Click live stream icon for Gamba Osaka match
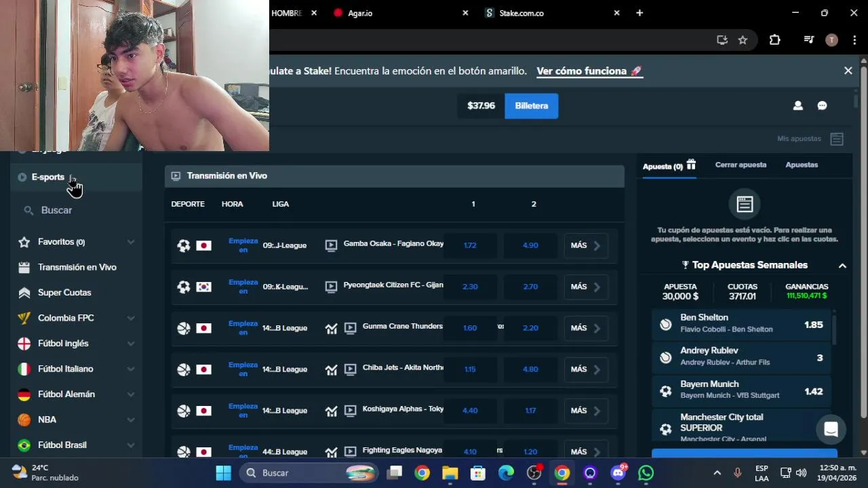The image size is (868, 488). (x=331, y=245)
